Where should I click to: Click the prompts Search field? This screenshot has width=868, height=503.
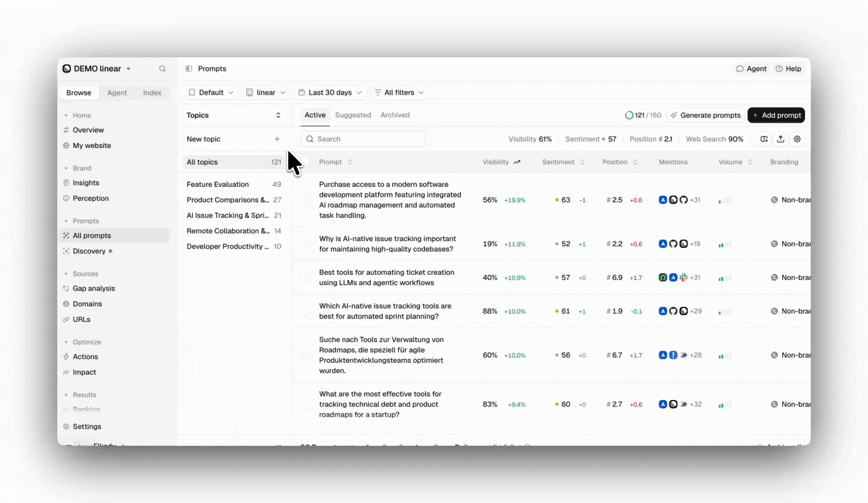coord(363,139)
